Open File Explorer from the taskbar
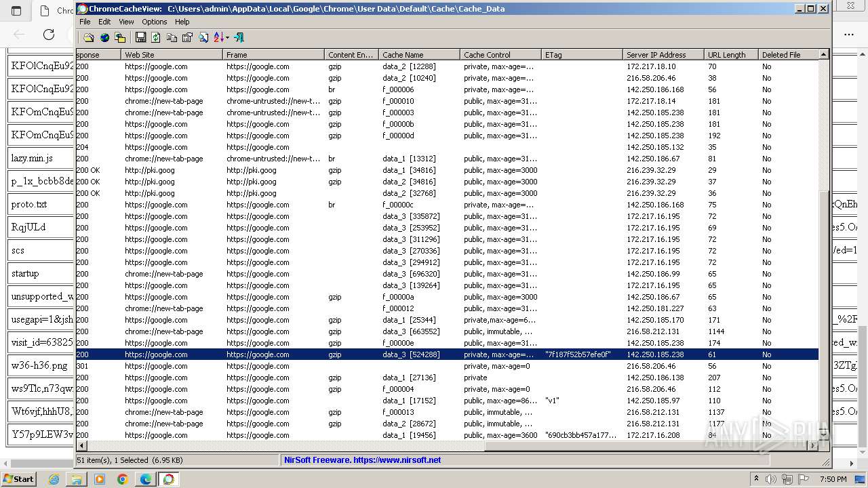Viewport: 868px width, 488px height. (77, 479)
